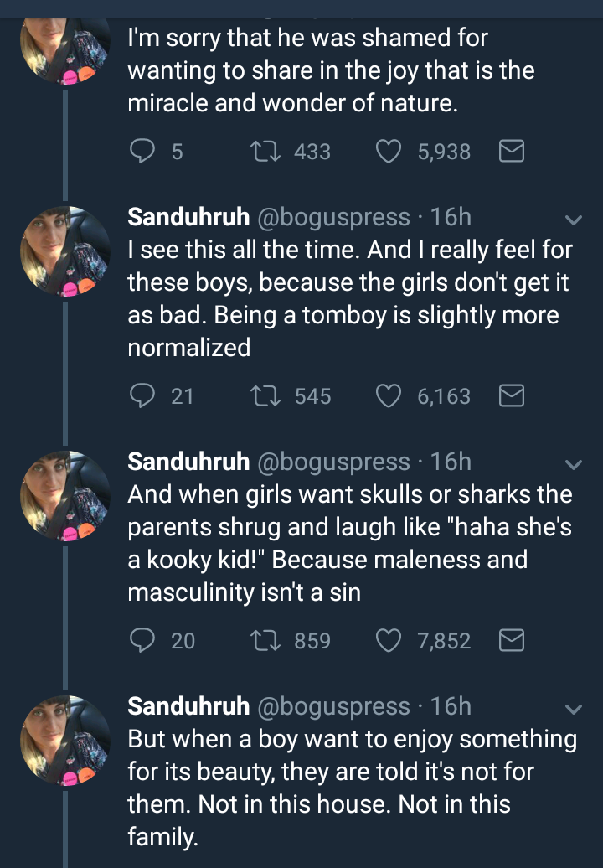The width and height of the screenshot is (603, 868).
Task: Open chevron menu on last tweet
Action: click(x=574, y=710)
